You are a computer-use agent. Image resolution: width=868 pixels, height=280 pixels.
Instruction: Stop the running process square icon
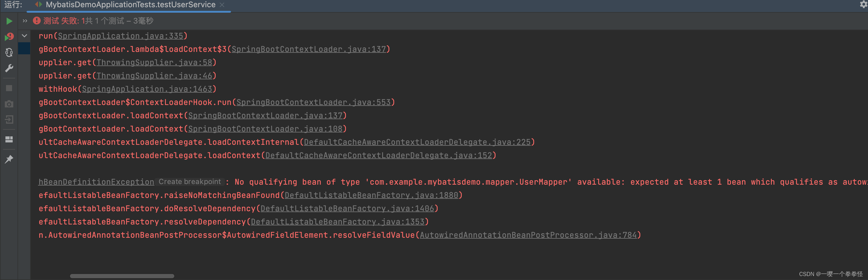(x=9, y=88)
